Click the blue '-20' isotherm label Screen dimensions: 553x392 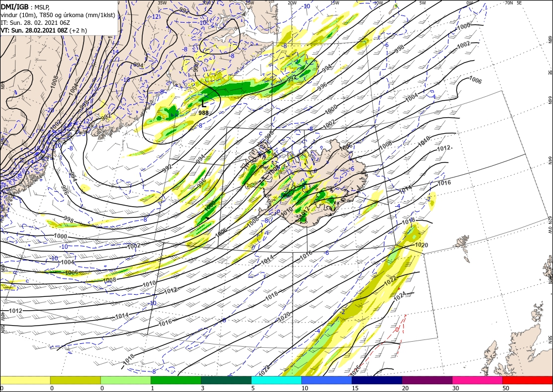point(50,110)
